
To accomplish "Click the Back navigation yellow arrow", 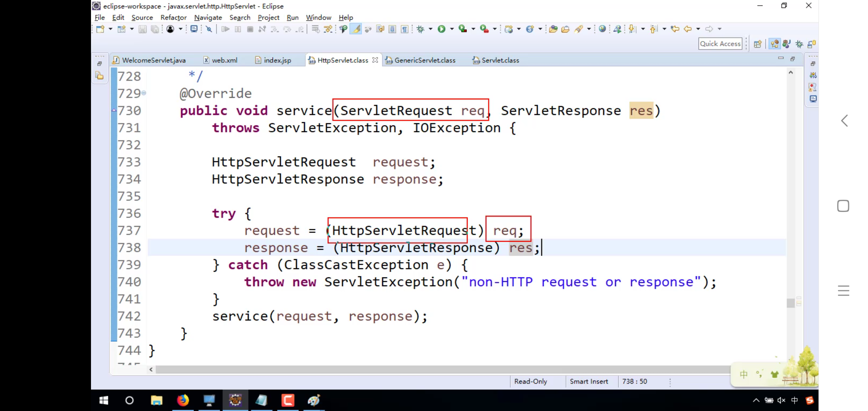I will tap(688, 29).
